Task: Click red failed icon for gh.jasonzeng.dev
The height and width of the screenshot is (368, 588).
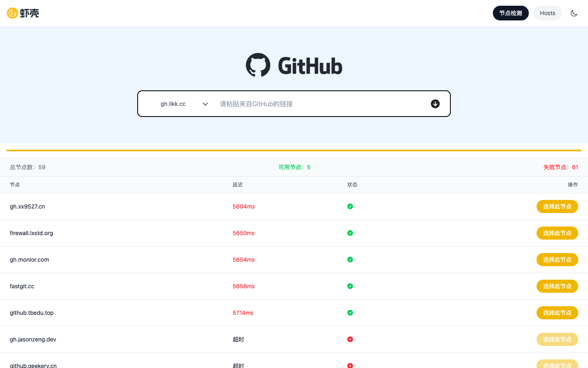Action: [x=350, y=339]
